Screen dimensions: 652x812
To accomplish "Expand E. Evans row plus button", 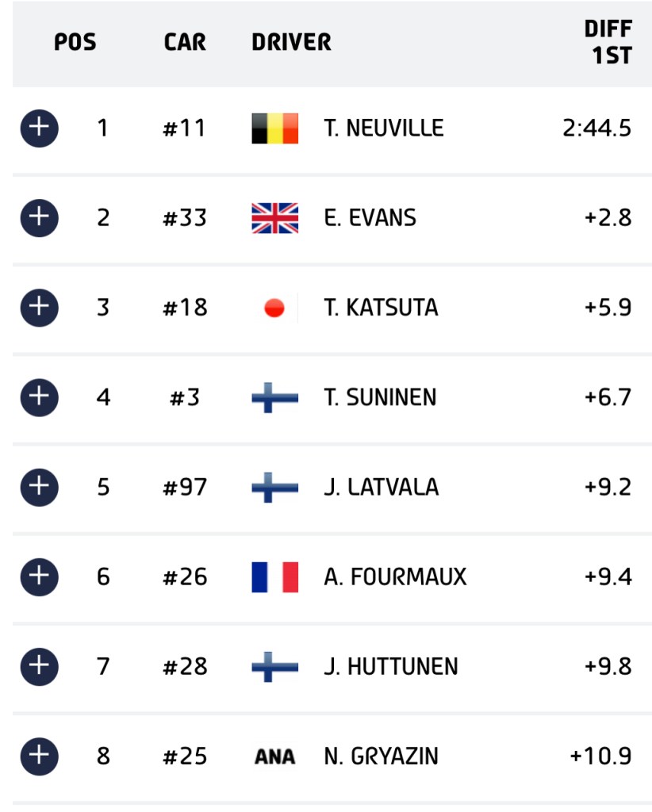I will click(40, 217).
